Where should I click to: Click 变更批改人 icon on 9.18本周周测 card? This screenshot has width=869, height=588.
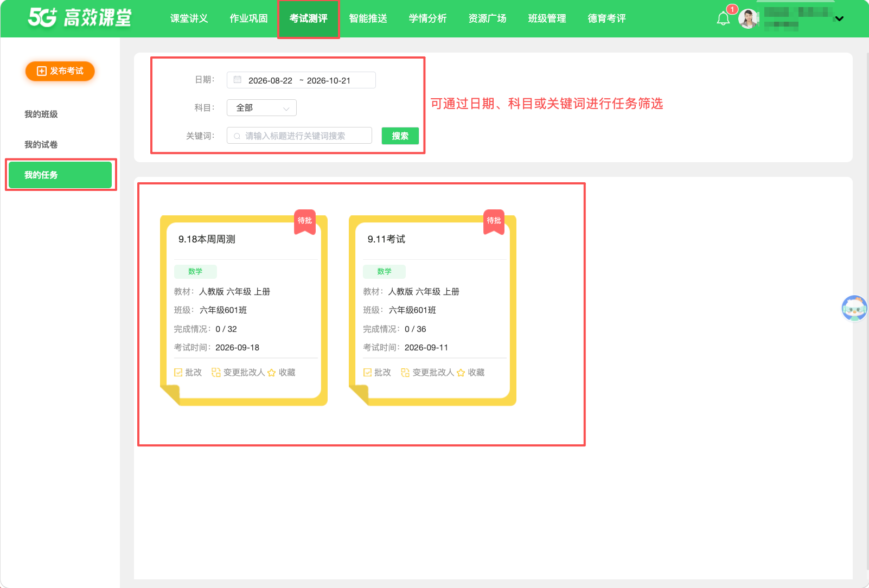pyautogui.click(x=216, y=373)
